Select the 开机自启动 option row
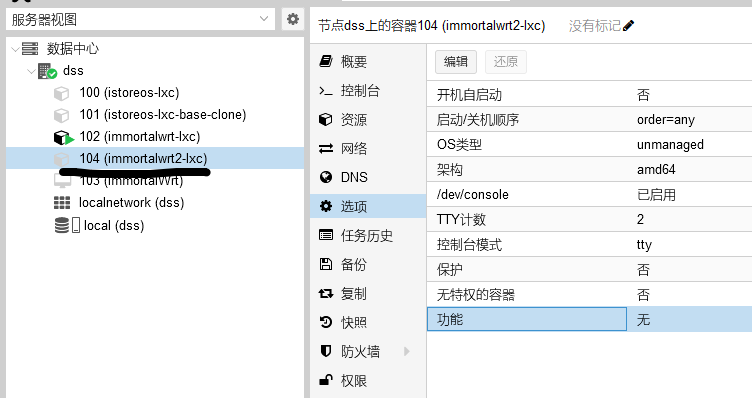 coord(589,94)
